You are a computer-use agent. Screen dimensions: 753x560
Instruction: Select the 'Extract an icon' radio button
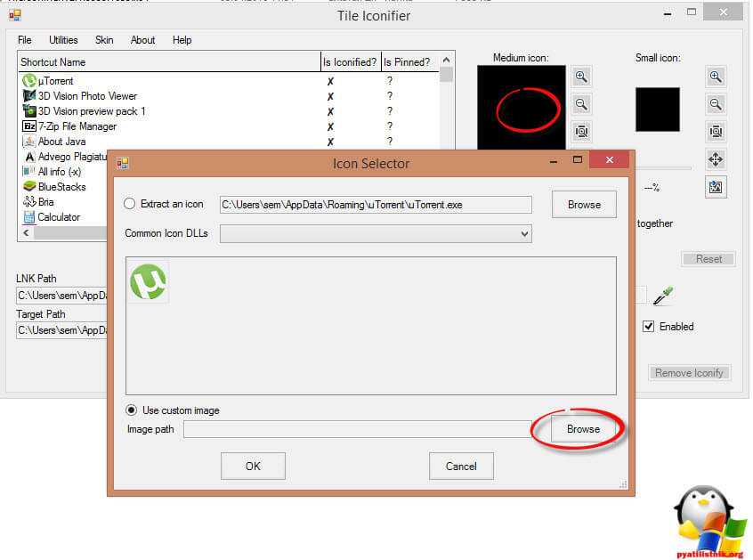(130, 204)
